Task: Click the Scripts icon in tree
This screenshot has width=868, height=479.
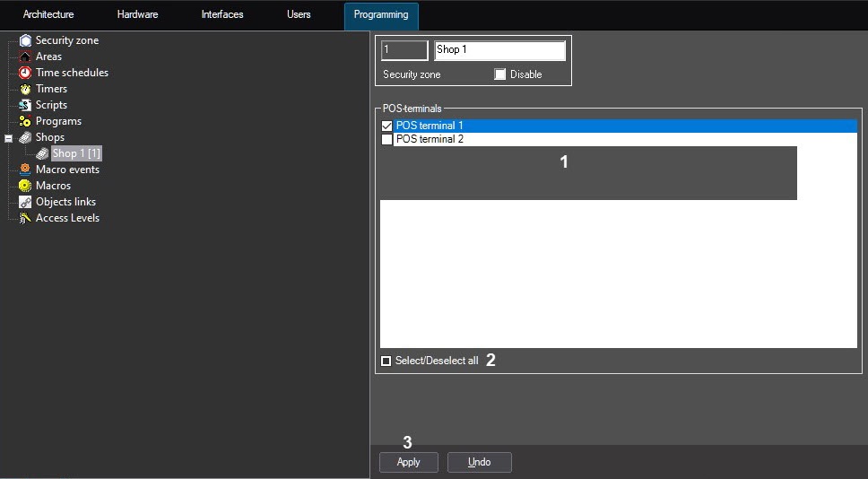Action: (x=25, y=105)
